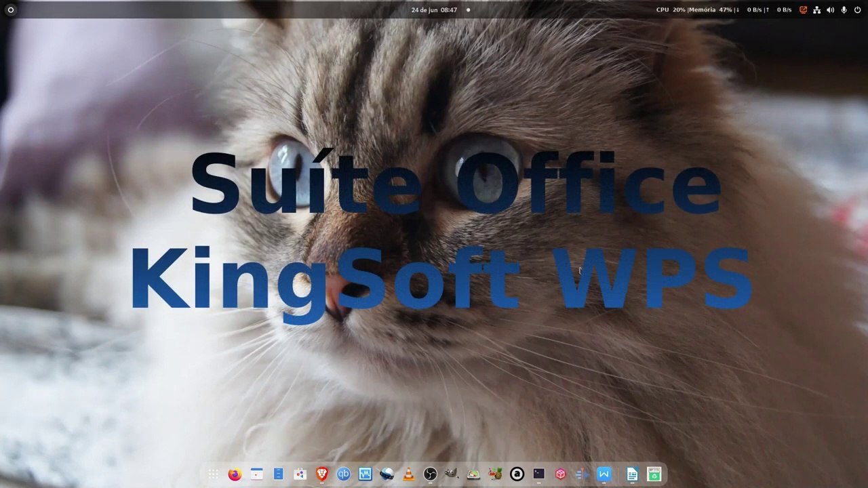Click the microphone indicator in top bar
This screenshot has height=488, width=868.
click(844, 10)
